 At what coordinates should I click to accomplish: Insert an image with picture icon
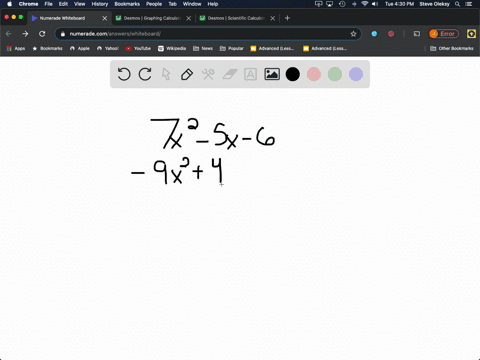272,74
